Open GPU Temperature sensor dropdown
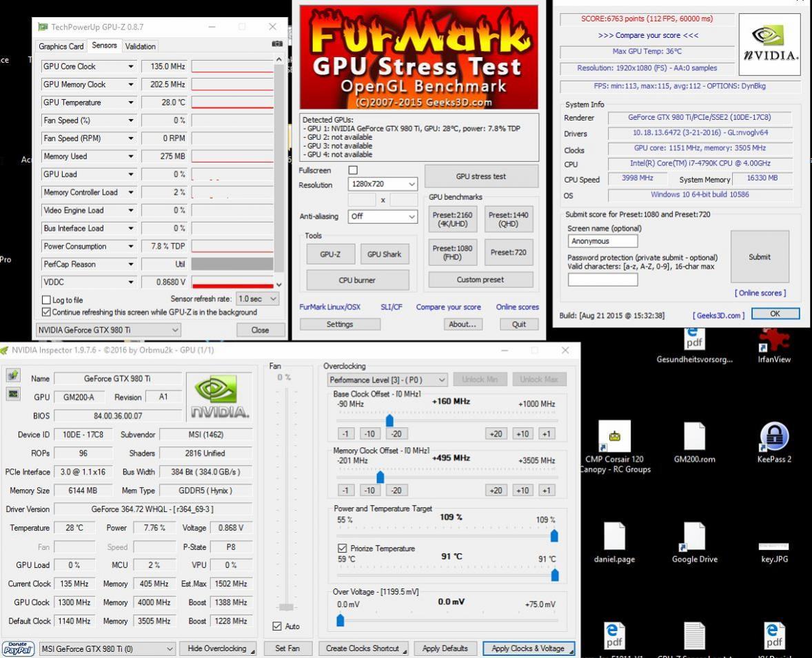The image size is (812, 658). point(130,103)
